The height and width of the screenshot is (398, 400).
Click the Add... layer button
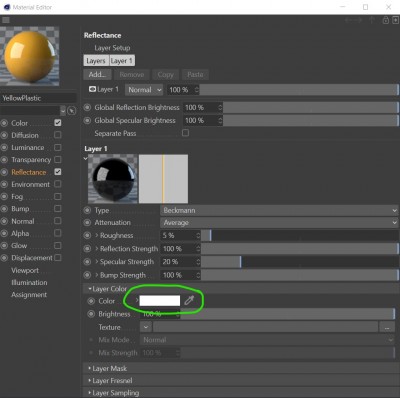(x=97, y=74)
